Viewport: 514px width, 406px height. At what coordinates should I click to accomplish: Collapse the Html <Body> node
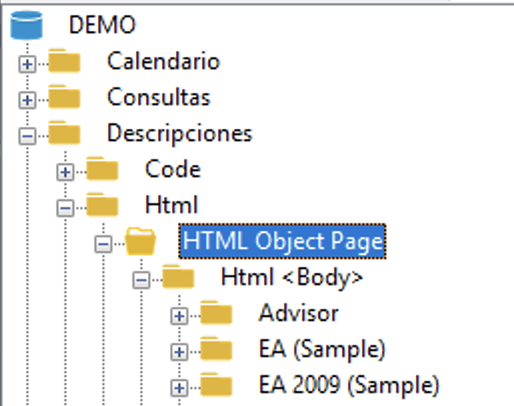point(141,280)
